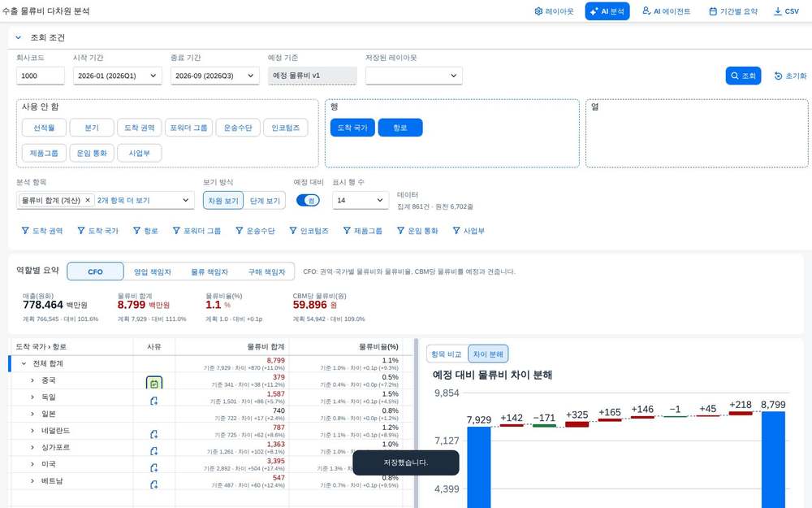This screenshot has height=508, width=812.
Task: Click the 8,799 final bar in chart
Action: 773,460
